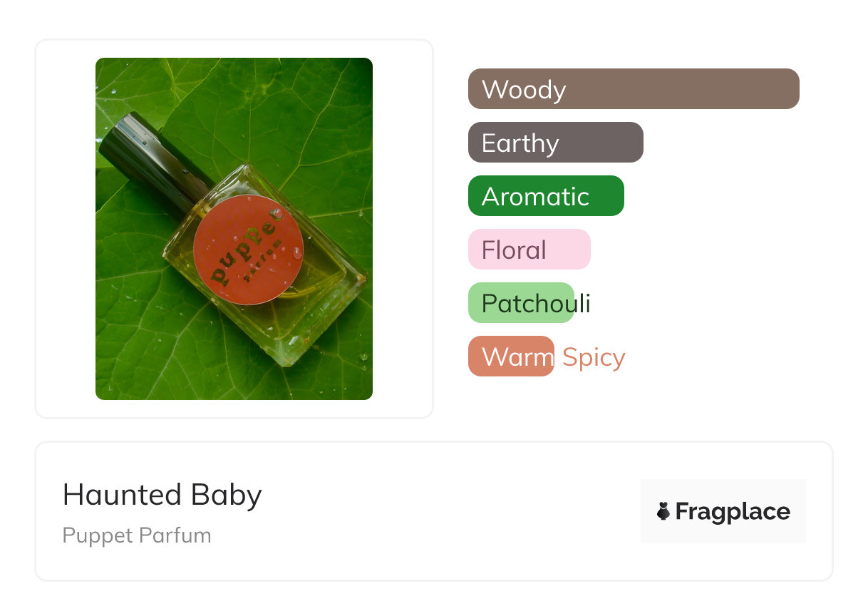This screenshot has height=616, width=868.
Task: Click the Patchouli label text
Action: (x=536, y=304)
